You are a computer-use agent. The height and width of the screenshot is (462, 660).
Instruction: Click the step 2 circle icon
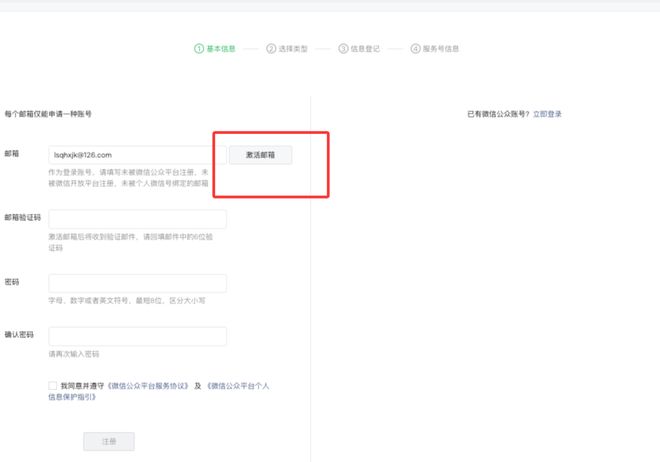(x=271, y=48)
